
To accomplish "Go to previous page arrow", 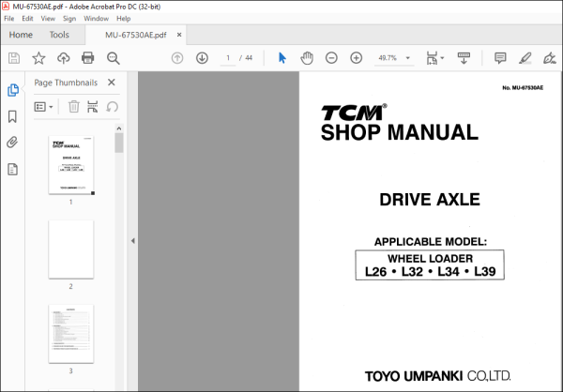I will click(x=177, y=58).
